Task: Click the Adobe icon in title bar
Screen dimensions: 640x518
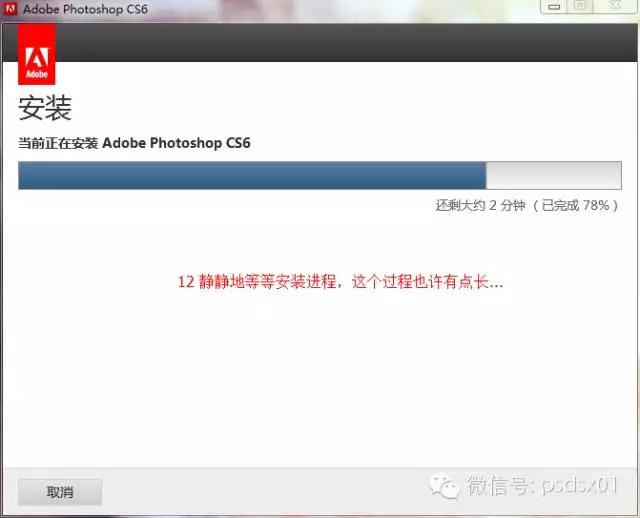Action: point(10,8)
